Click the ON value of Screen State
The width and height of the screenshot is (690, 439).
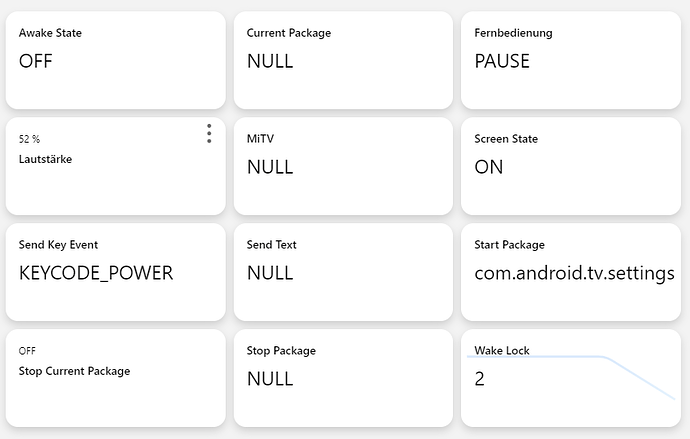pos(489,167)
